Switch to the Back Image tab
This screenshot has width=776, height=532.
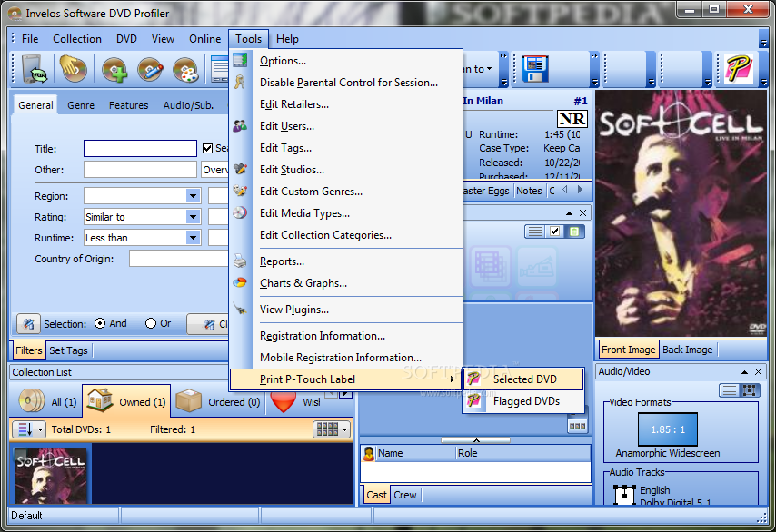(x=688, y=350)
